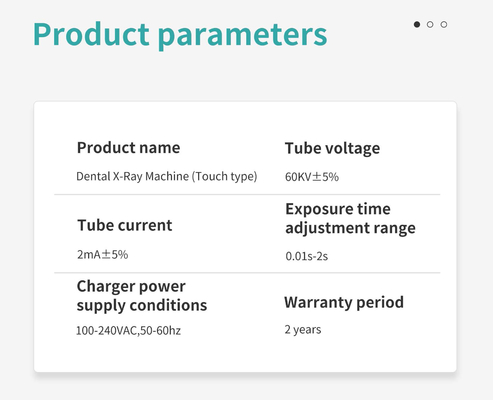Click the Product parameters heading
Viewport: 493px width, 400px height.
click(x=180, y=35)
